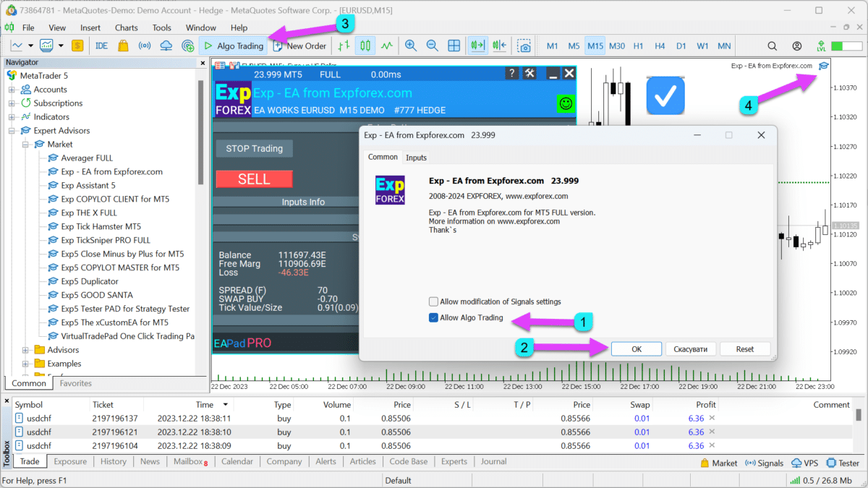The height and width of the screenshot is (488, 868).
Task: Collapse the Market folder in Navigator
Action: 25,145
